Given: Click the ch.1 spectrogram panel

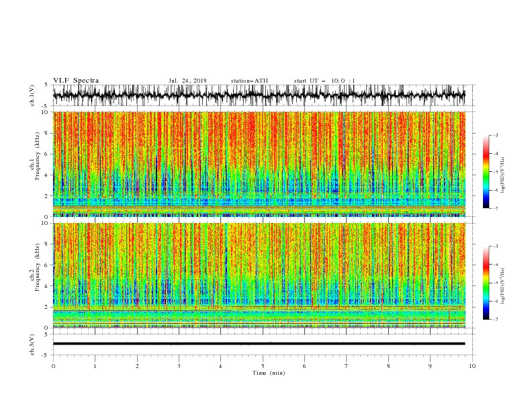Looking at the screenshot, I should pyautogui.click(x=259, y=164).
